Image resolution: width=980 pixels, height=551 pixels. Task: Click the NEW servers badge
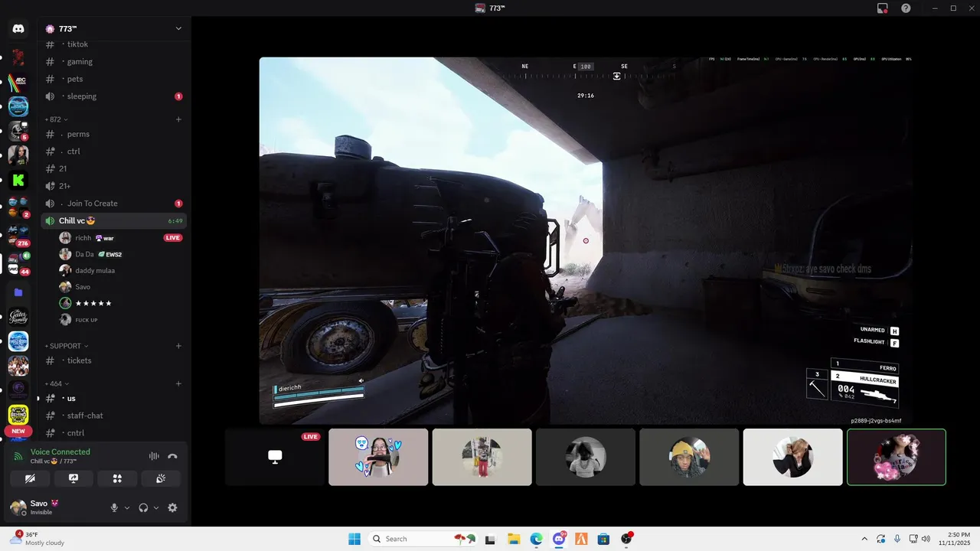coord(18,431)
